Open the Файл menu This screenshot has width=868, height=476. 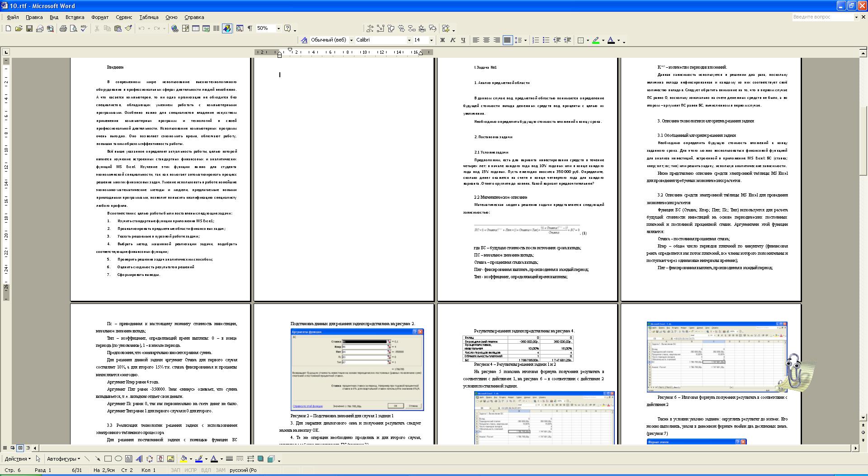point(13,17)
